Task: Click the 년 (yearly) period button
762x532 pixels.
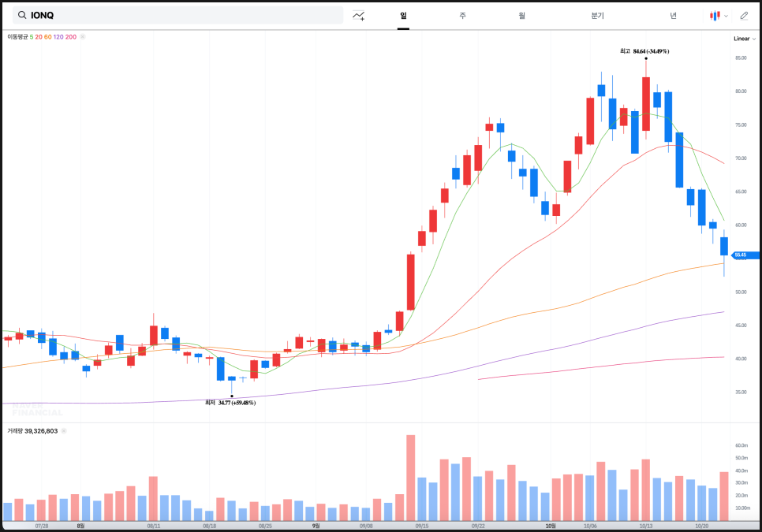Action: [x=673, y=15]
